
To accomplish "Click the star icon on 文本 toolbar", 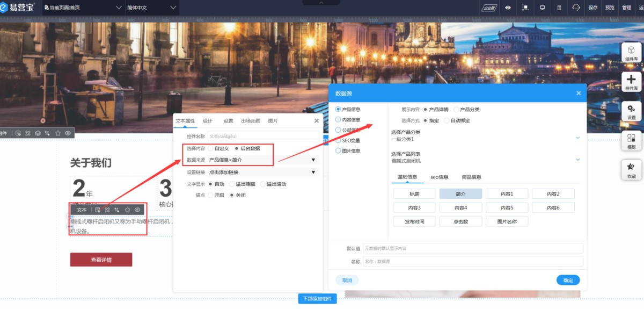I will [127, 210].
